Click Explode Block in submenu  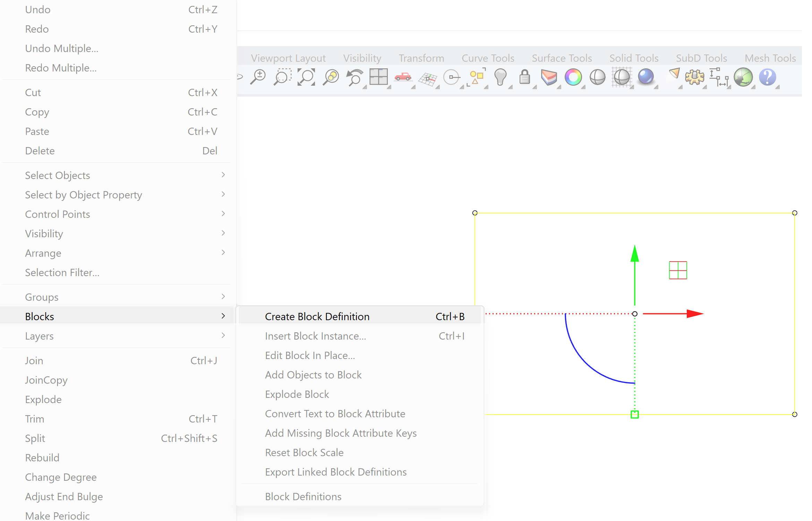point(297,394)
